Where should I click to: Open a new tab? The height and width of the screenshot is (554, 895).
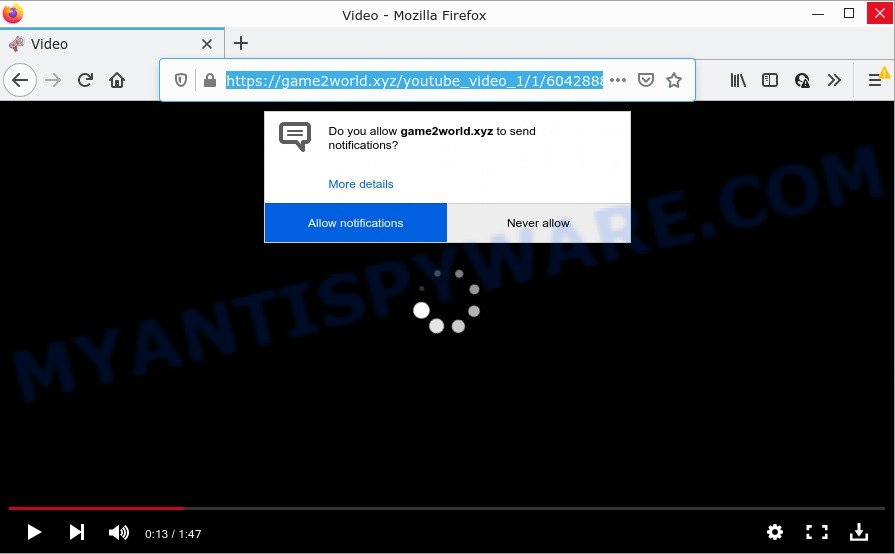[x=241, y=43]
